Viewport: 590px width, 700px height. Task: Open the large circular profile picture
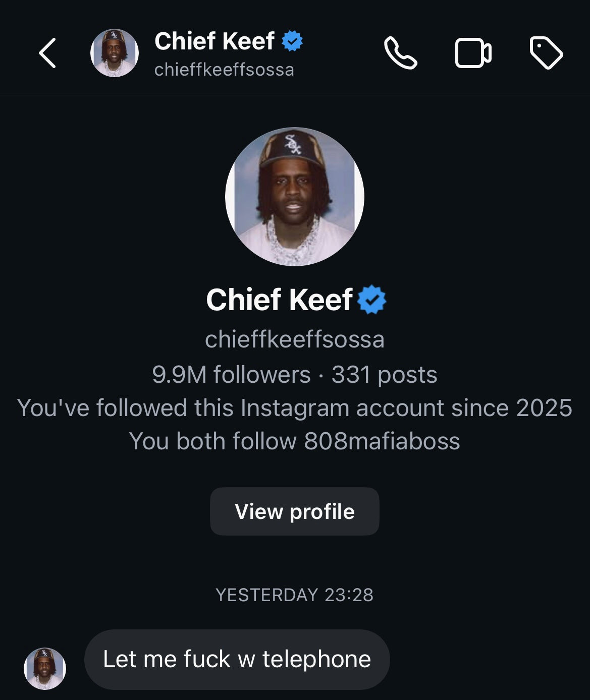tap(295, 197)
